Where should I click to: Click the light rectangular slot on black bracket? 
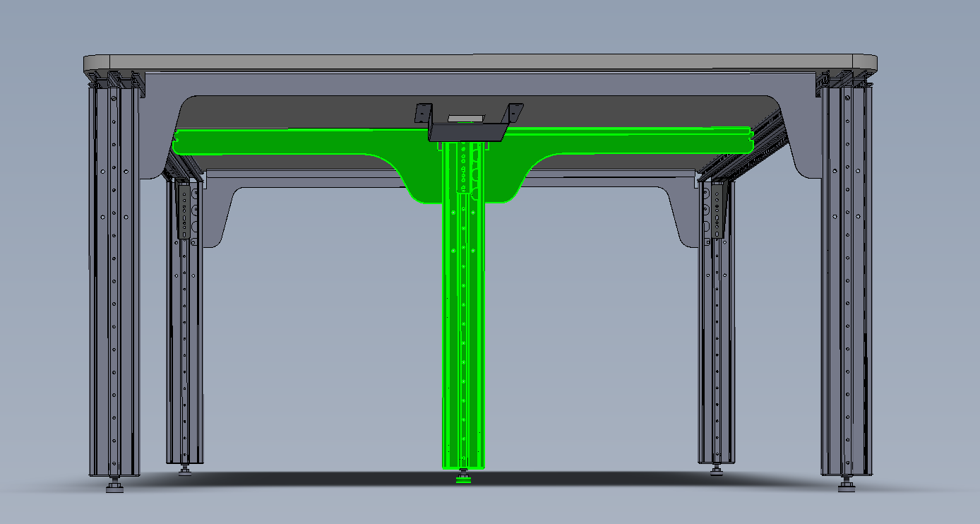point(466,117)
